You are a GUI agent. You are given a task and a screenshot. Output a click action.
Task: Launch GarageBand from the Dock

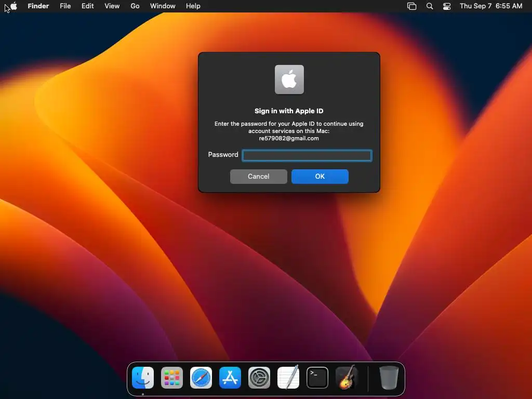[347, 377]
